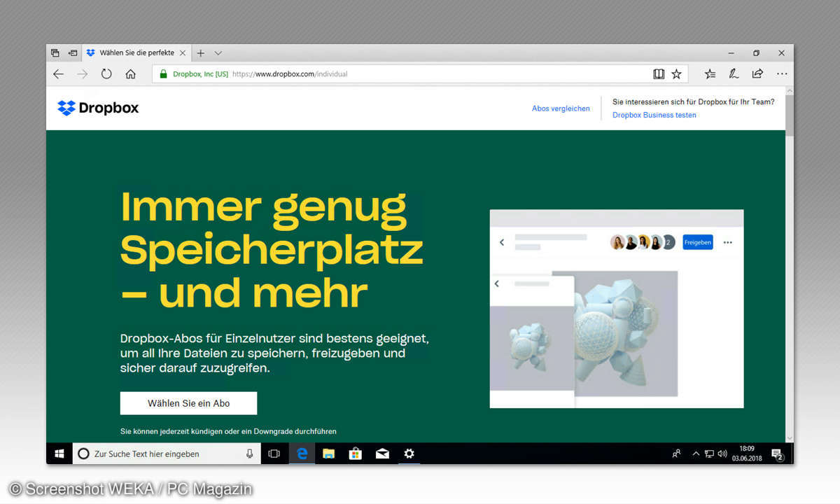Open the Windows Start menu
840x504 pixels.
[x=59, y=454]
